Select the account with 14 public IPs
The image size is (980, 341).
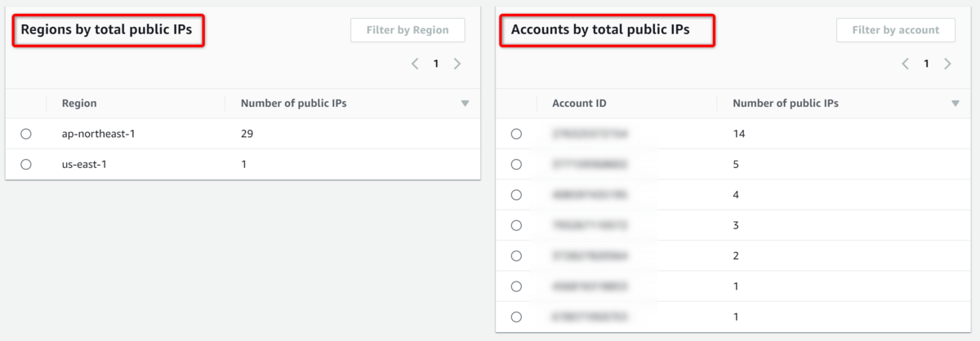click(x=516, y=134)
